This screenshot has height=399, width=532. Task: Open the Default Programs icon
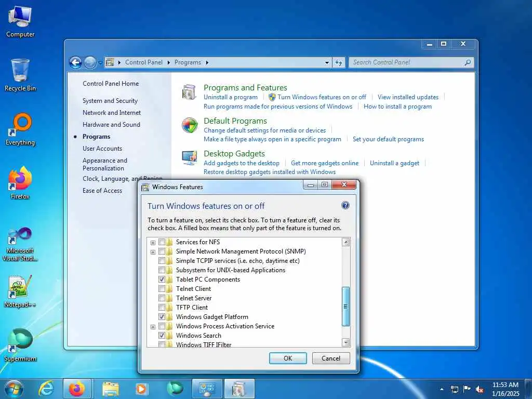pyautogui.click(x=189, y=125)
